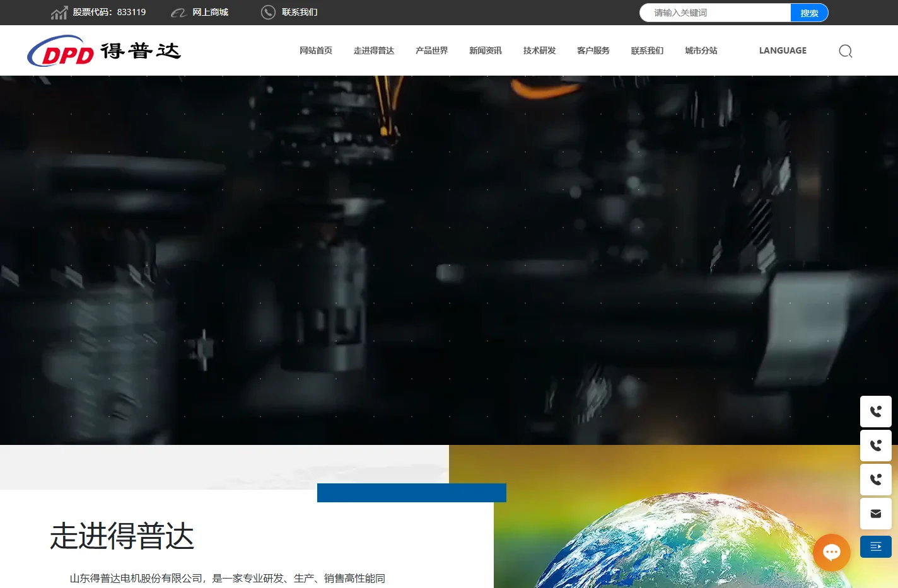Click the paragraph starting with 山东得普达电机股份有限公司
The height and width of the screenshot is (588, 898).
227,578
